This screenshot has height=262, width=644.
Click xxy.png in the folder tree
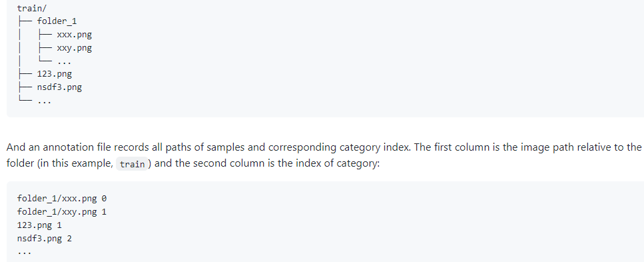coord(75,48)
